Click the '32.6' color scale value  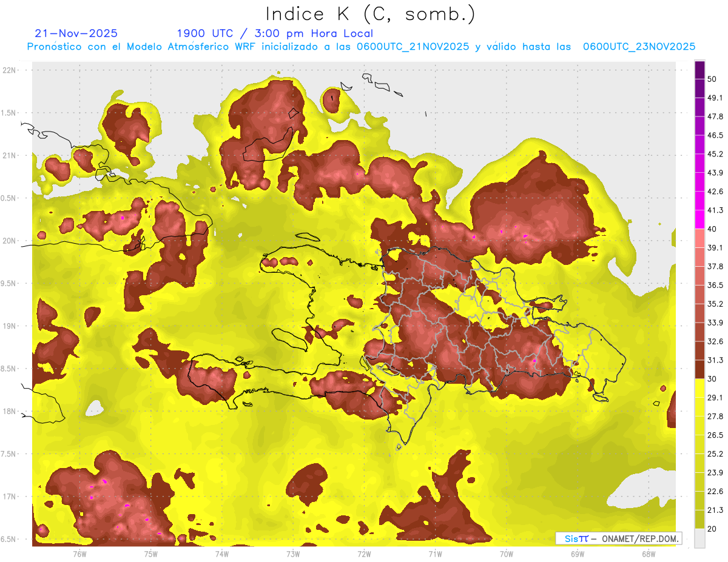coord(716,341)
